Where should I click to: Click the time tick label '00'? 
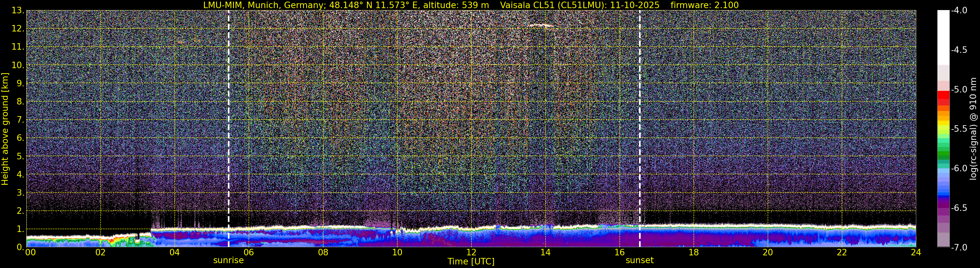click(30, 252)
